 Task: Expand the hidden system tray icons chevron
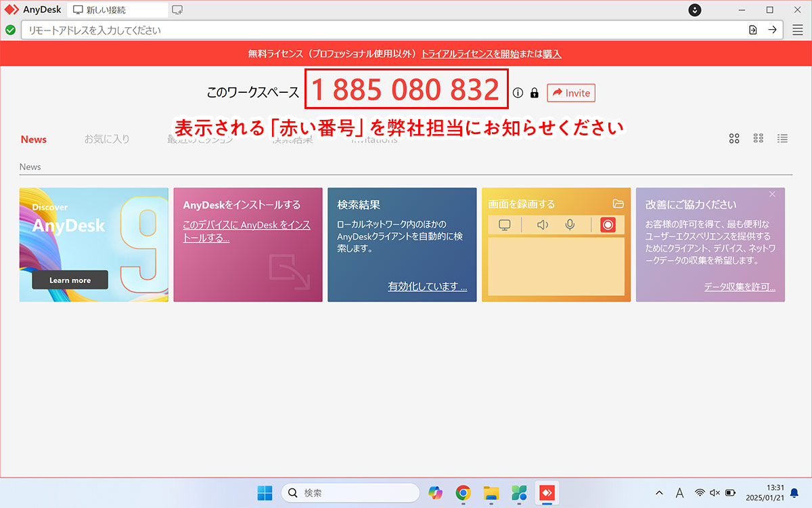click(x=660, y=492)
